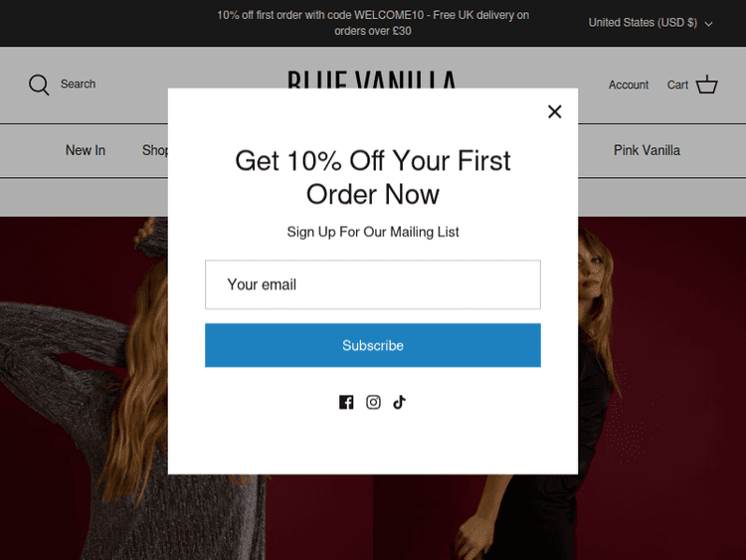Click the Blue Vanilla logo
The width and height of the screenshot is (746, 560).
point(372,79)
